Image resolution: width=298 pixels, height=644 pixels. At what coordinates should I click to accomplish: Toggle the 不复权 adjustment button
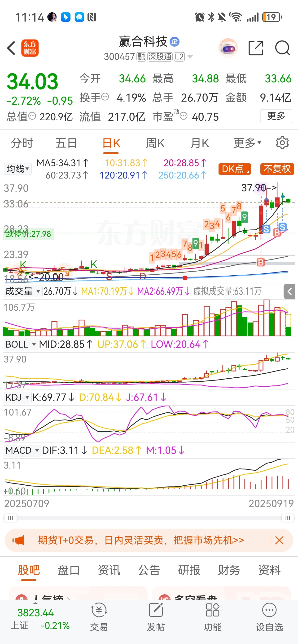(277, 169)
